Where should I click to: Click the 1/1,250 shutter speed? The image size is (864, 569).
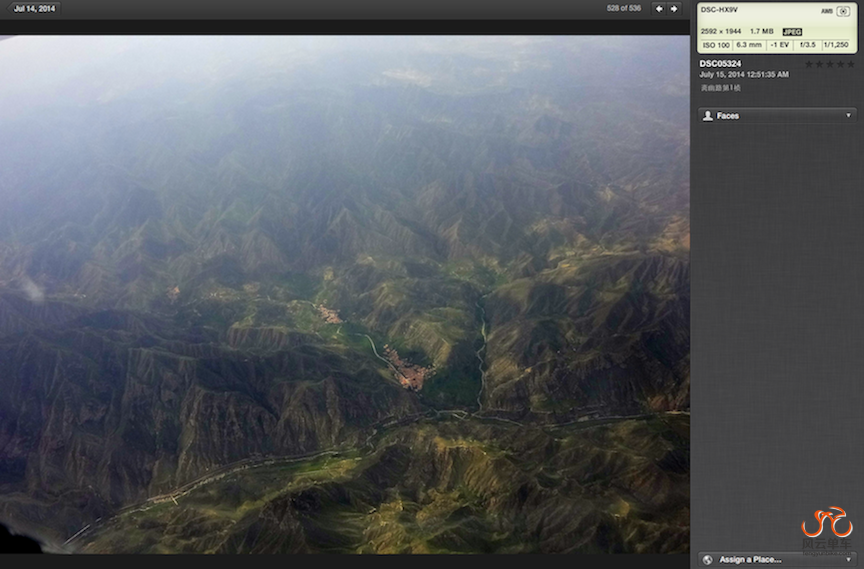tap(836, 45)
